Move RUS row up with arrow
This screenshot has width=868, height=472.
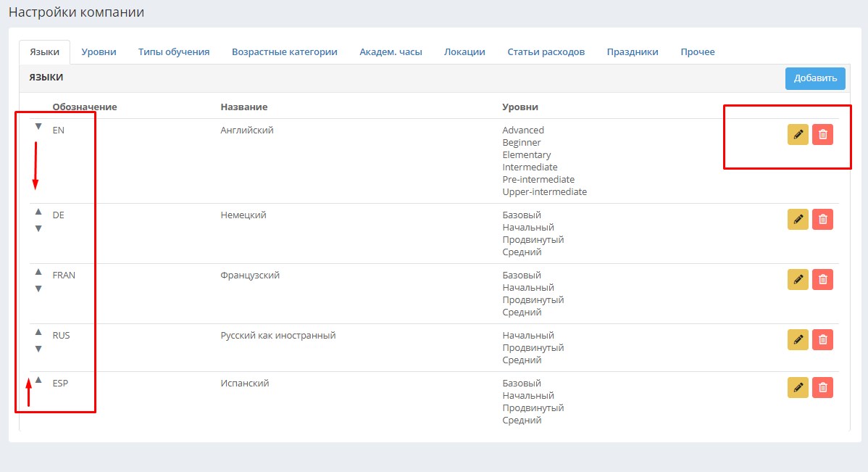click(38, 332)
